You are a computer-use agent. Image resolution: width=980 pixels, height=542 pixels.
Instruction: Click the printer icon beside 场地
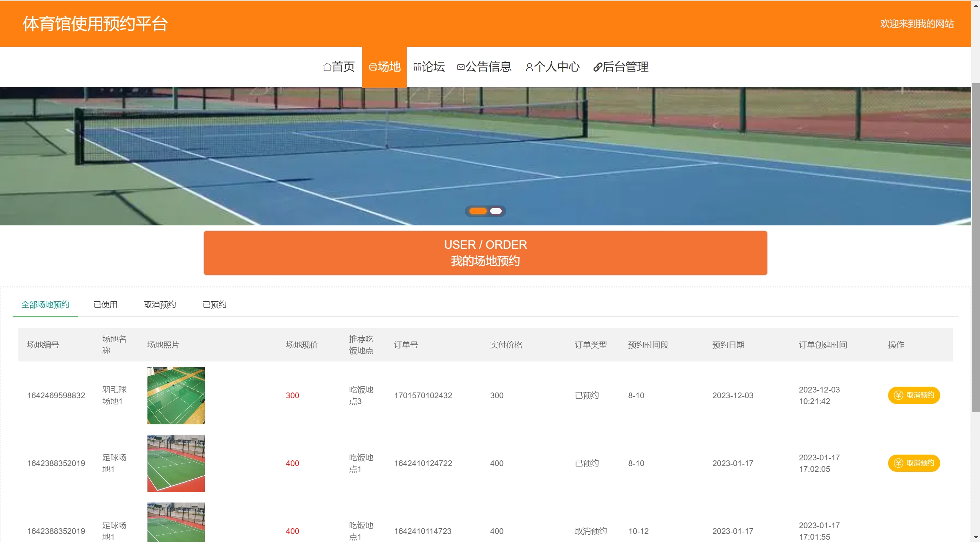(x=373, y=67)
